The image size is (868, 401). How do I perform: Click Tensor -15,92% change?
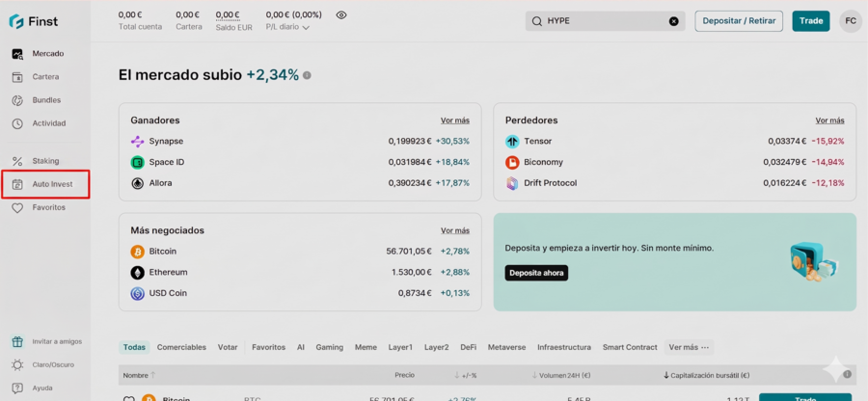click(x=827, y=141)
